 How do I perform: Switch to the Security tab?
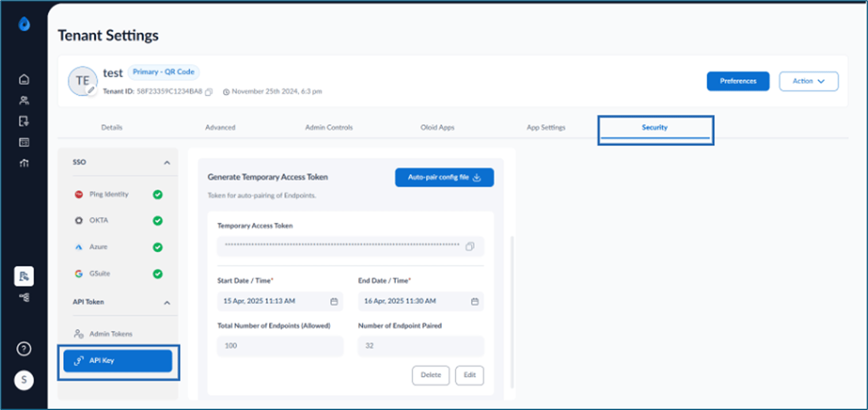[x=655, y=127]
